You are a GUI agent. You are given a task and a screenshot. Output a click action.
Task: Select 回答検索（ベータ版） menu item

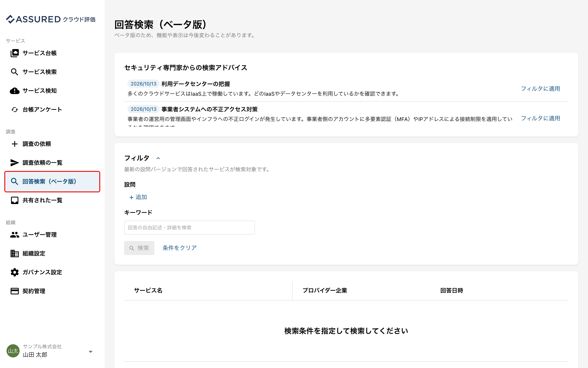pos(52,182)
